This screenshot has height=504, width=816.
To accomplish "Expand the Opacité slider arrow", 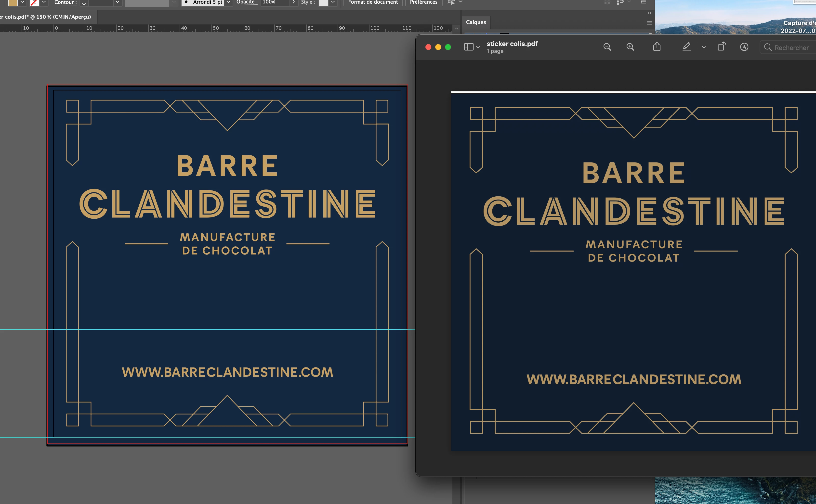I will (294, 2).
